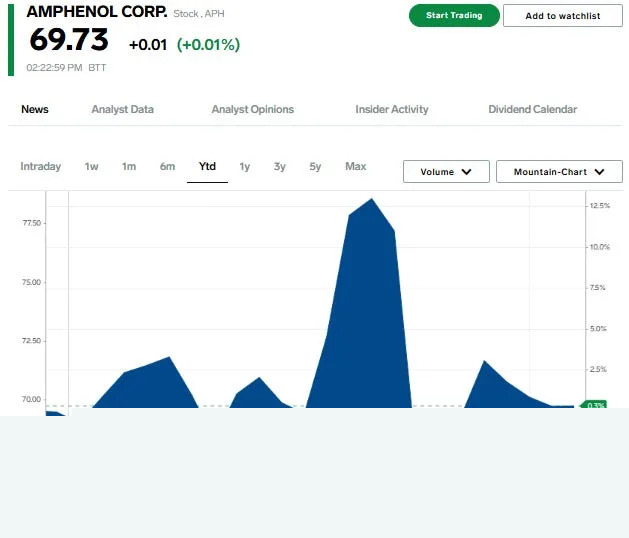The image size is (629, 538).
Task: Click the Start Trading button
Action: tap(454, 16)
